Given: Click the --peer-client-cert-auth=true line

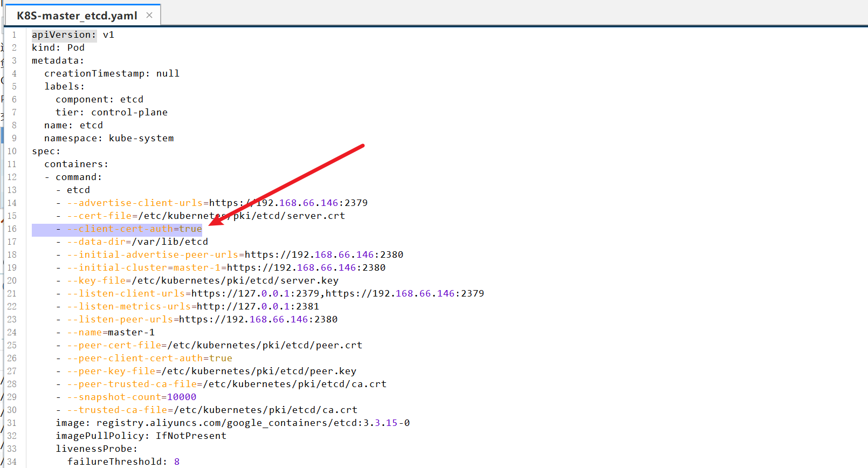Looking at the screenshot, I should click(x=150, y=359).
